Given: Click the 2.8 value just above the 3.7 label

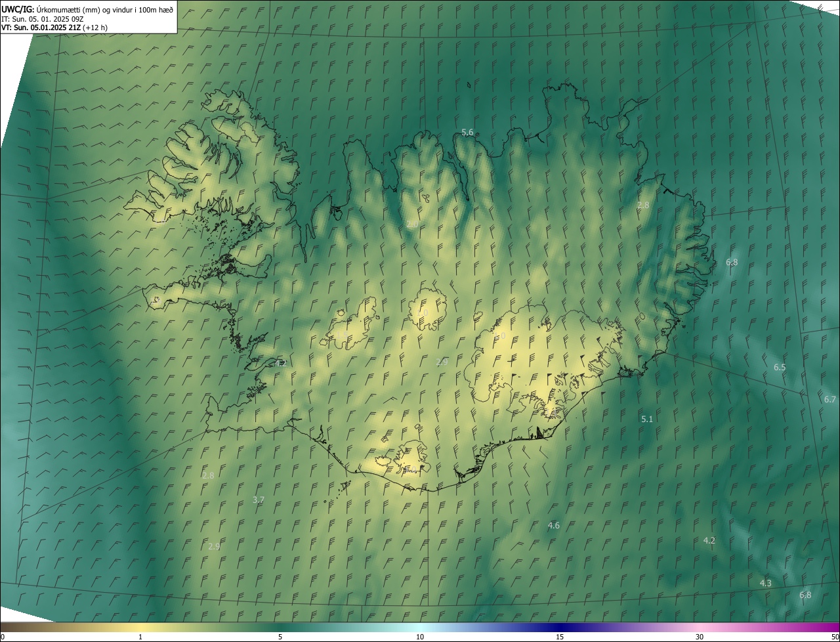Looking at the screenshot, I should 208,476.
